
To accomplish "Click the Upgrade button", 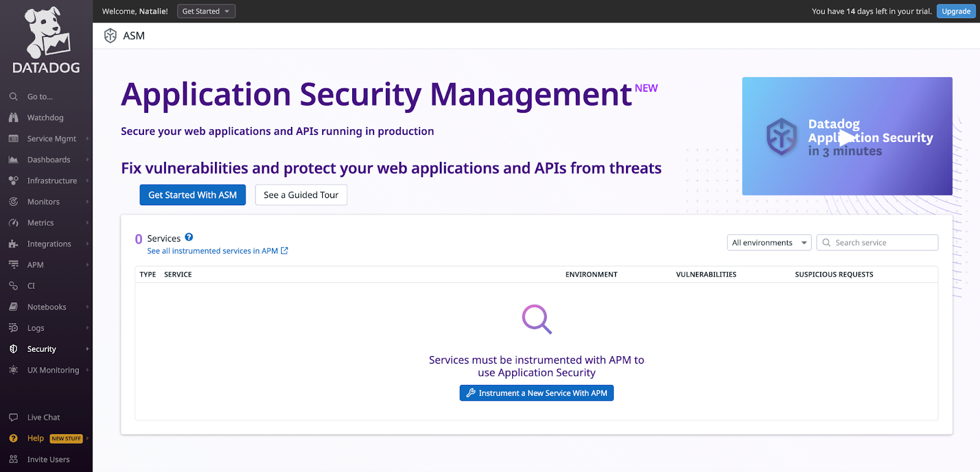I will coord(956,11).
